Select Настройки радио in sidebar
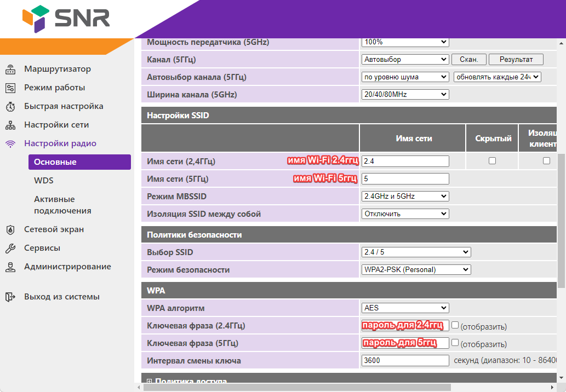Screen dimensions: 566x392 click(x=60, y=143)
